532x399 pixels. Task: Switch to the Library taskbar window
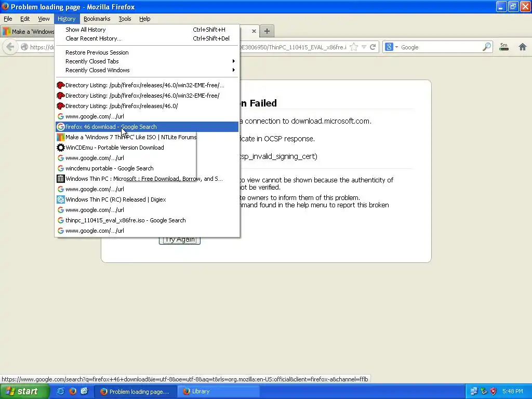coord(219,392)
